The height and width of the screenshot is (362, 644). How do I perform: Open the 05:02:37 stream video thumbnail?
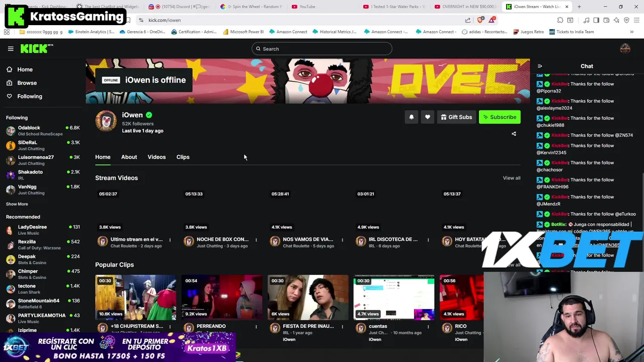136,210
